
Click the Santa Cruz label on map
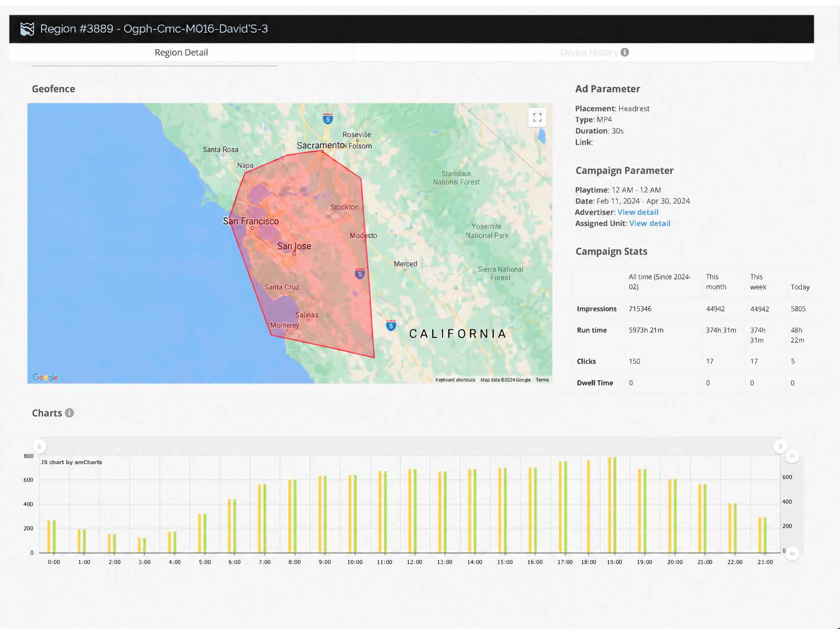coord(282,287)
